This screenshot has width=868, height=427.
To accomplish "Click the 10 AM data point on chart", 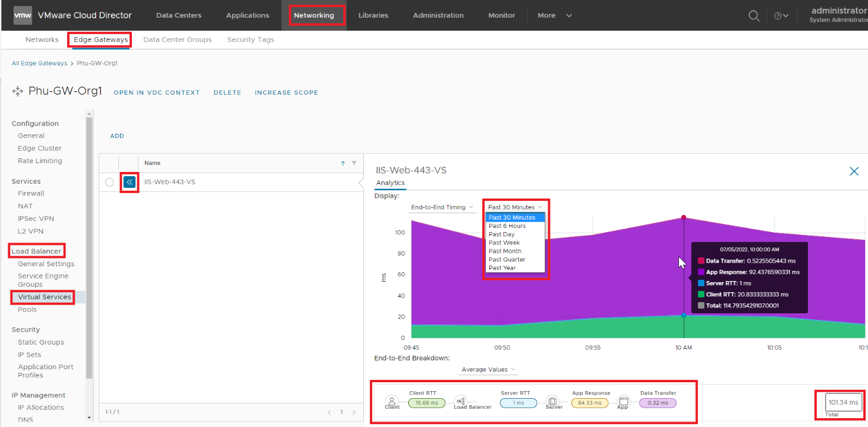I will (x=684, y=217).
